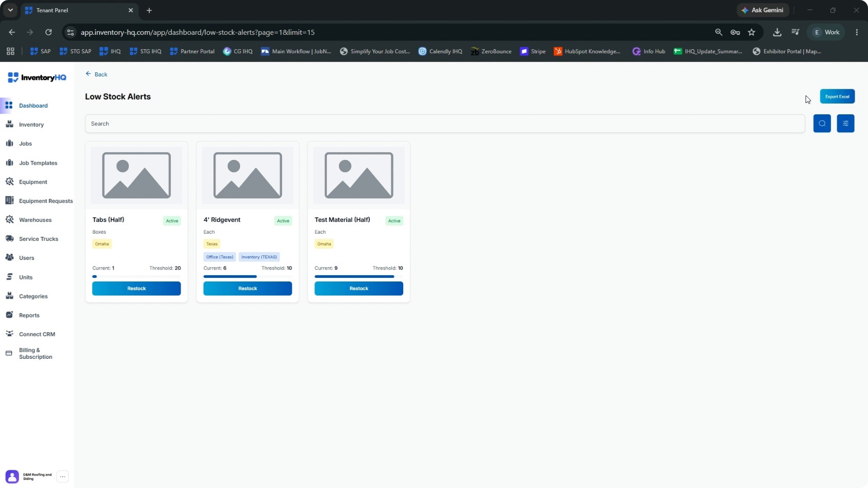Focus the Search input field
868x488 pixels.
pyautogui.click(x=445, y=124)
